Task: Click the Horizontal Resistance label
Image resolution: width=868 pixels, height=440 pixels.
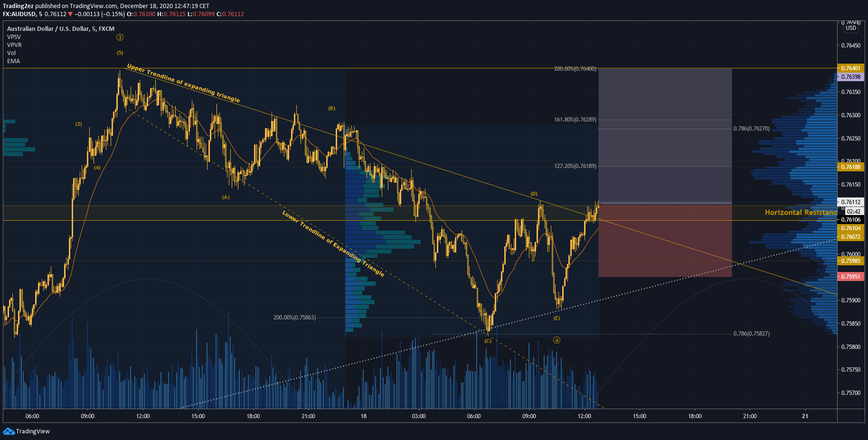Action: point(801,213)
